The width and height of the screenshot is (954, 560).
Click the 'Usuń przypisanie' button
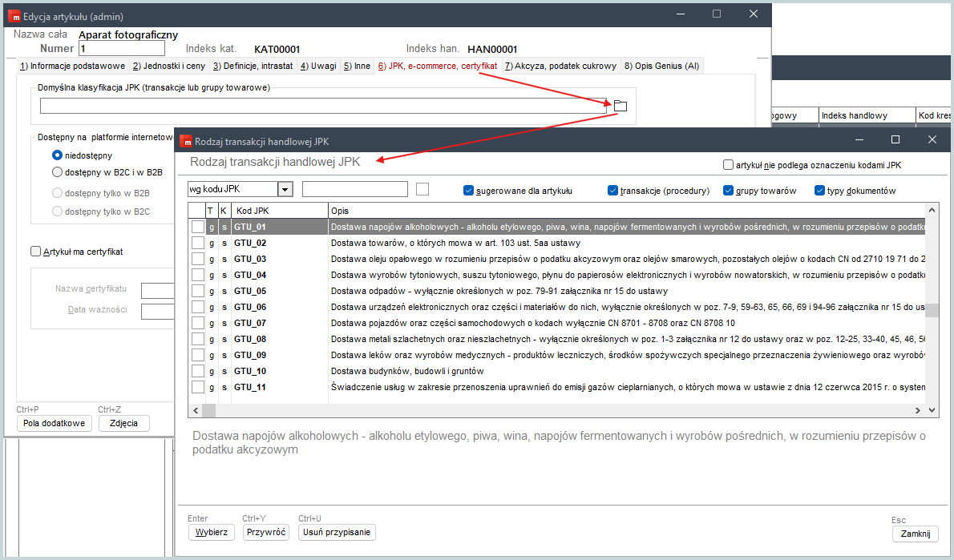pos(337,532)
